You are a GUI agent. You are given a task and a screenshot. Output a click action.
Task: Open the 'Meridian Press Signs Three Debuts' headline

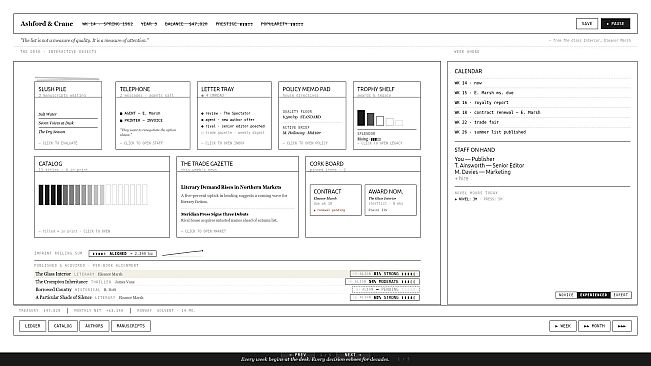coord(215,214)
